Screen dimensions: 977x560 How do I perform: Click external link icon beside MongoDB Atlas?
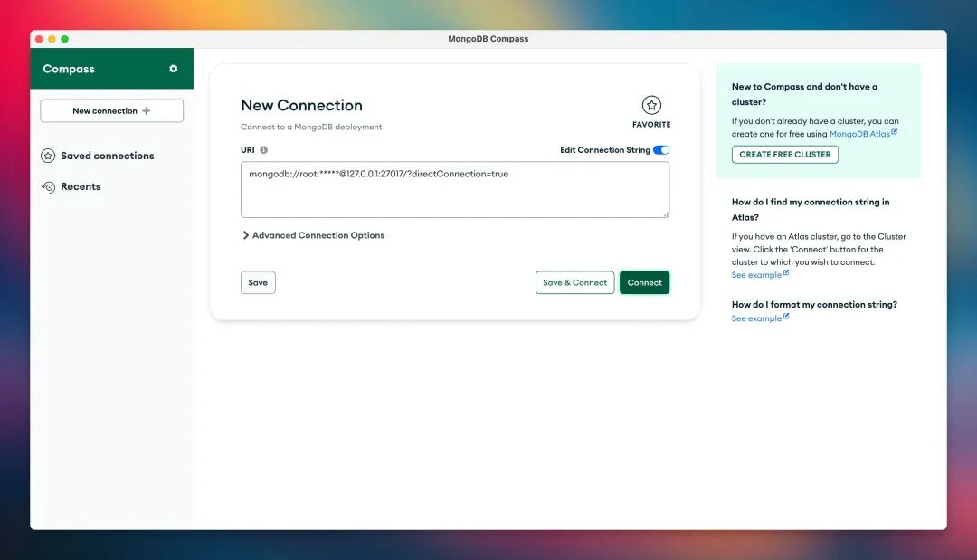click(x=894, y=131)
